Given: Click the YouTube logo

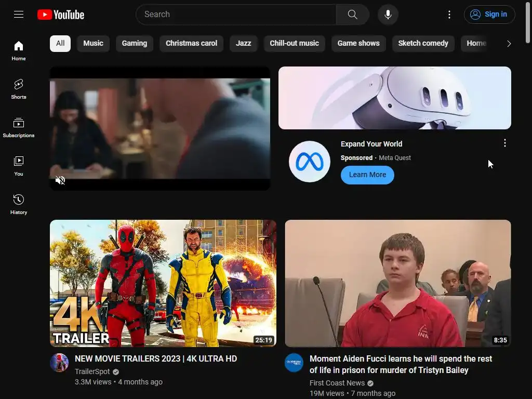Looking at the screenshot, I should pyautogui.click(x=61, y=15).
